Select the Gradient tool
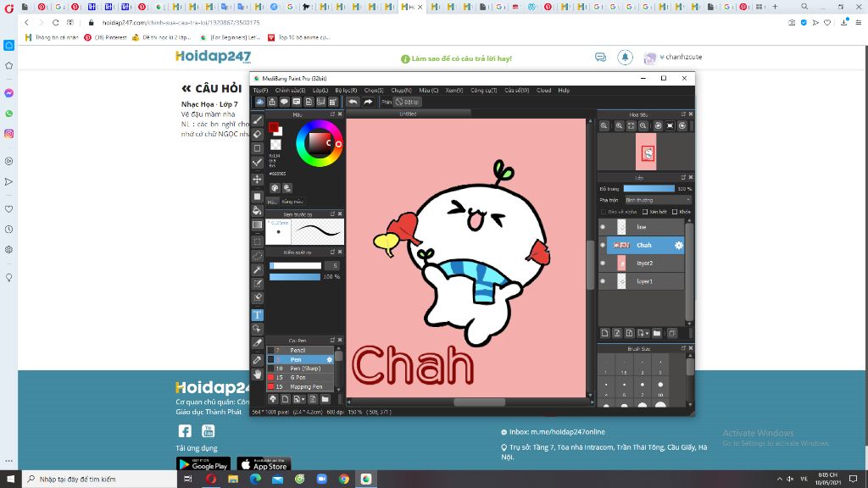The width and height of the screenshot is (868, 488). pos(258,225)
